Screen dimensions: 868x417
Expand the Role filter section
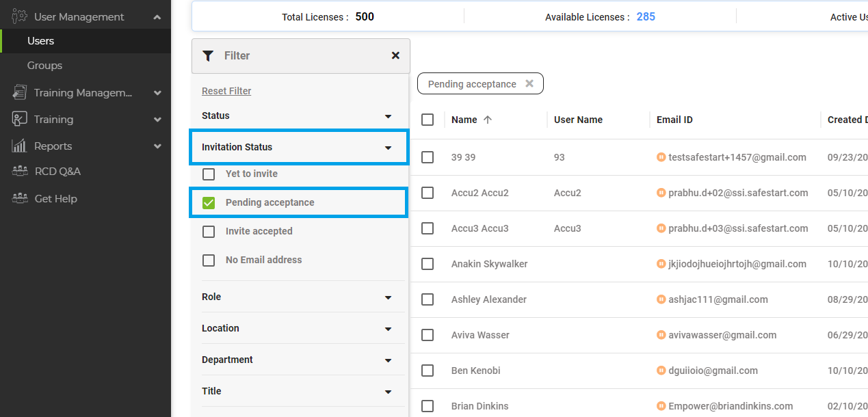(x=388, y=297)
